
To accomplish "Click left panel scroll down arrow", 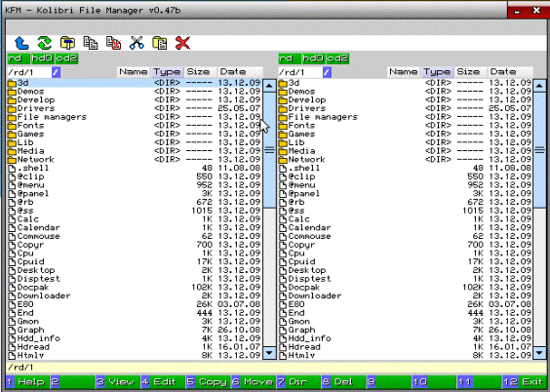I will [269, 352].
